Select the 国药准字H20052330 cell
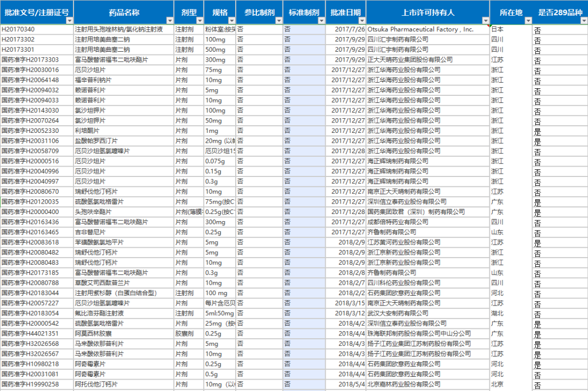The width and height of the screenshot is (588, 391). [37, 131]
